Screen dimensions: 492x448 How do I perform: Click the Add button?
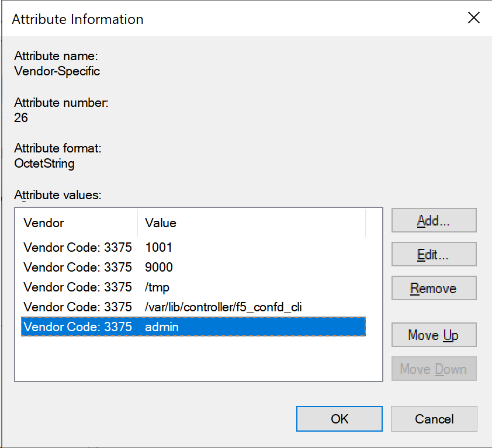434,220
